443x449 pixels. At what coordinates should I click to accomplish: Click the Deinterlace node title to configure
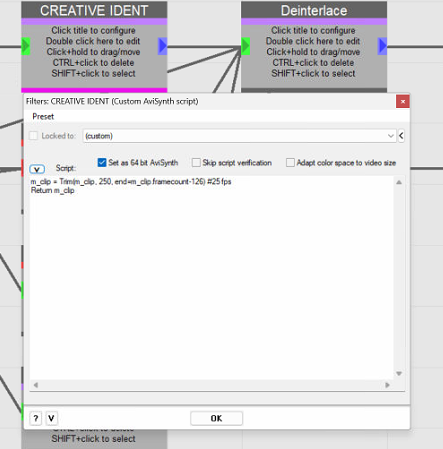314,10
